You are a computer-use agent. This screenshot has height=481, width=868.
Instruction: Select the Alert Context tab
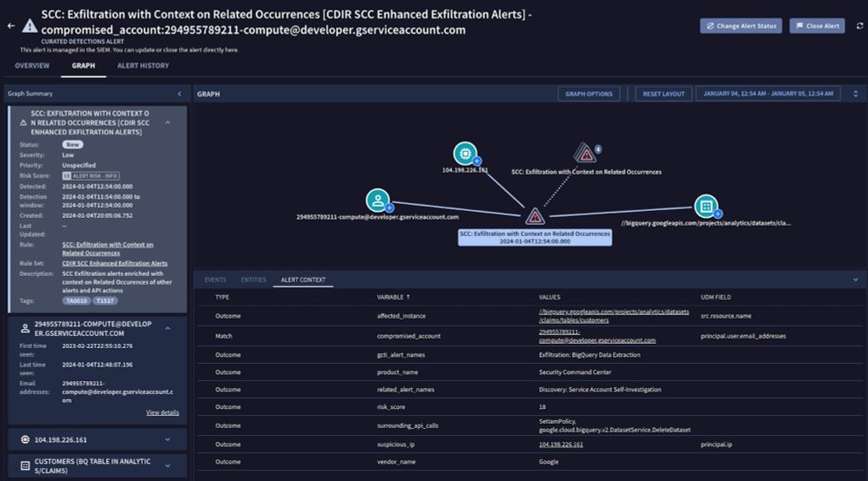pos(303,280)
